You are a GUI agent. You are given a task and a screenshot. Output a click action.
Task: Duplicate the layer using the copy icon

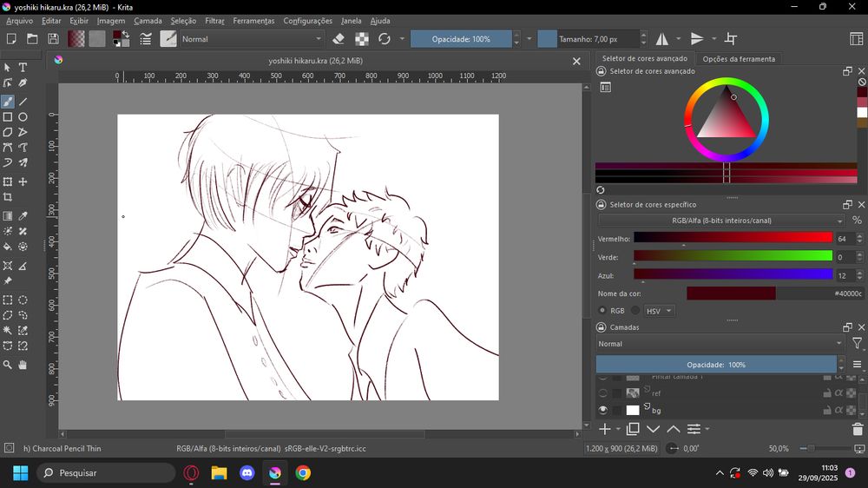coord(633,429)
